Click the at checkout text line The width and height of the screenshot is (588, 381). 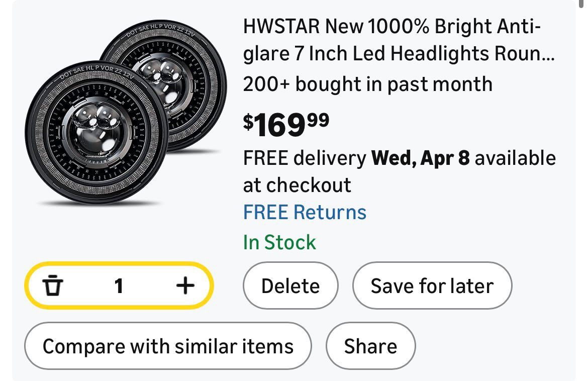(x=297, y=185)
